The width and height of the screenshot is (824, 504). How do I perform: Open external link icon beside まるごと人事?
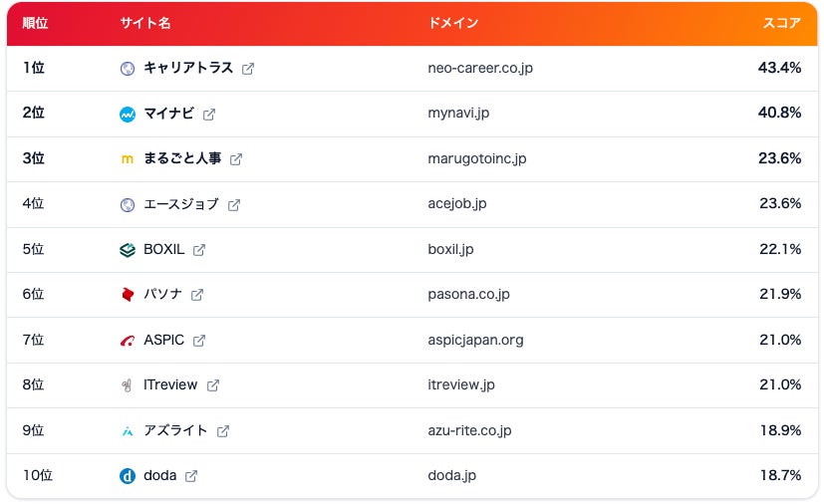point(236,159)
